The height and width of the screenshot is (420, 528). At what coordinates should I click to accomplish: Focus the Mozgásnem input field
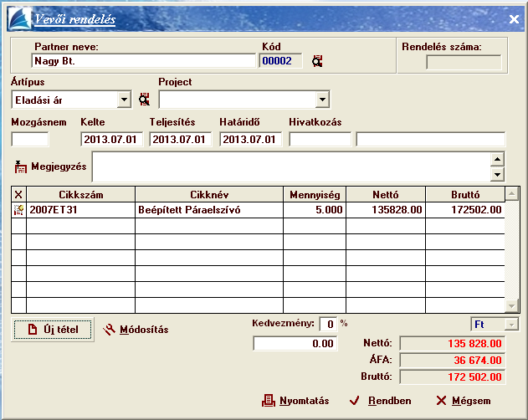[30, 139]
